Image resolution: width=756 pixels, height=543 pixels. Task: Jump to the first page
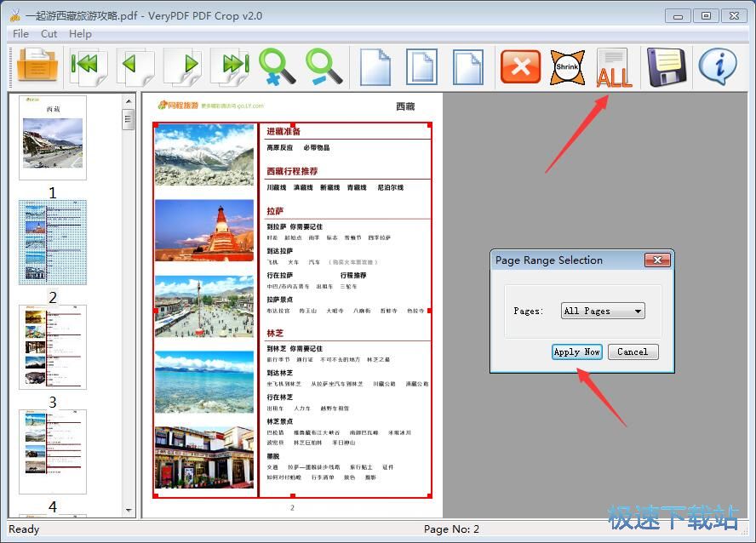pyautogui.click(x=88, y=66)
